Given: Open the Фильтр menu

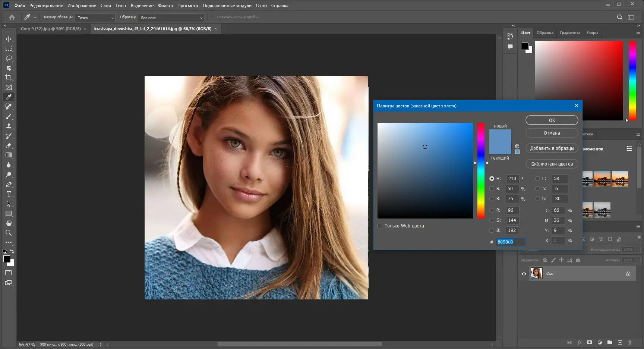Looking at the screenshot, I should coord(165,5).
